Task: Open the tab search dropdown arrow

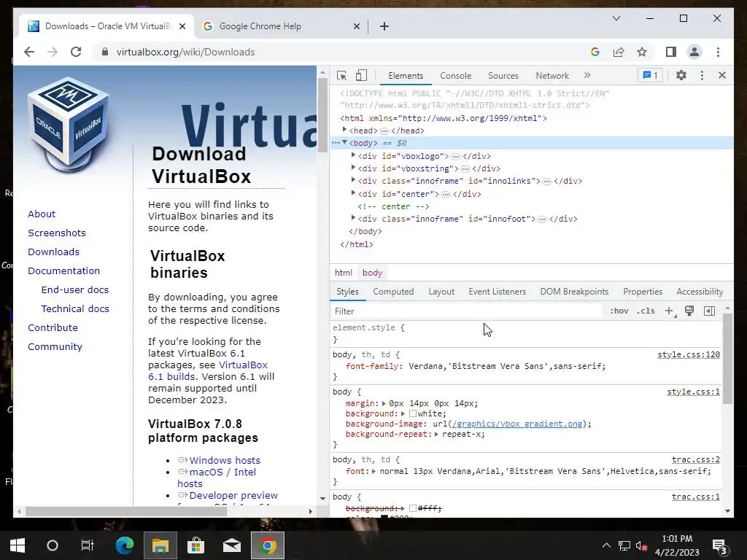Action: tap(616, 18)
